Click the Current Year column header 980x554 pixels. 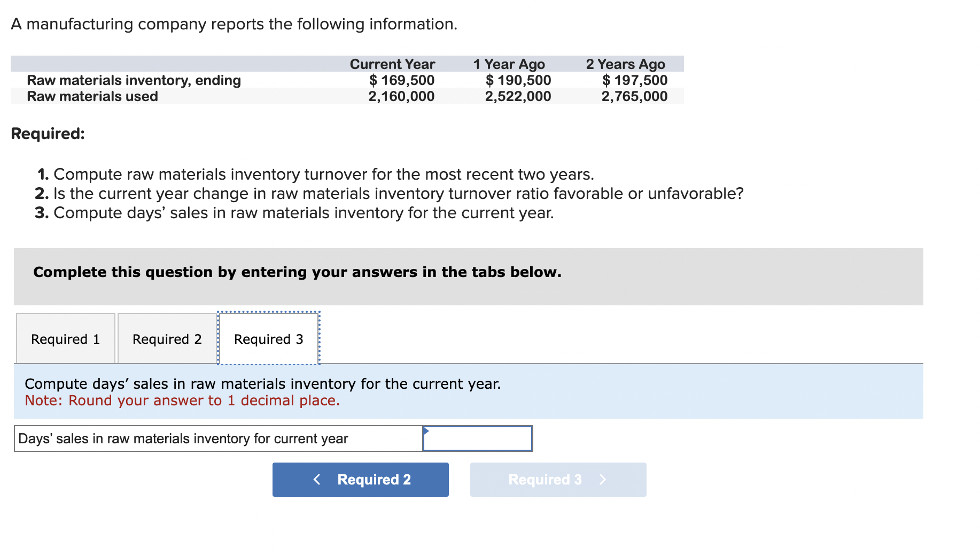[392, 64]
